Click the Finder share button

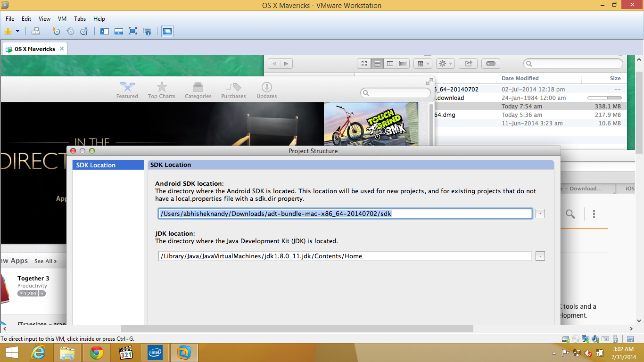coord(468,64)
